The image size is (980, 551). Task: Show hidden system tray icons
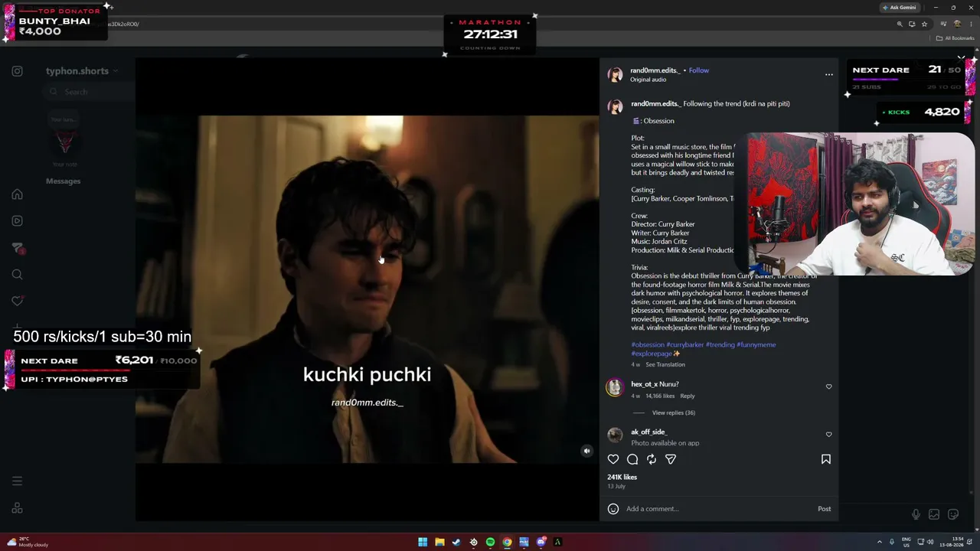879,543
